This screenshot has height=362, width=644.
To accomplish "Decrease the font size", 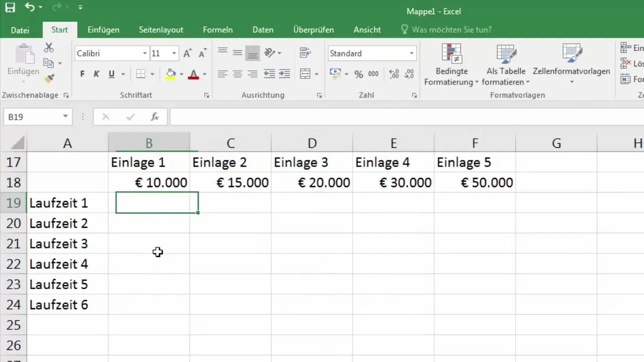I will 203,53.
